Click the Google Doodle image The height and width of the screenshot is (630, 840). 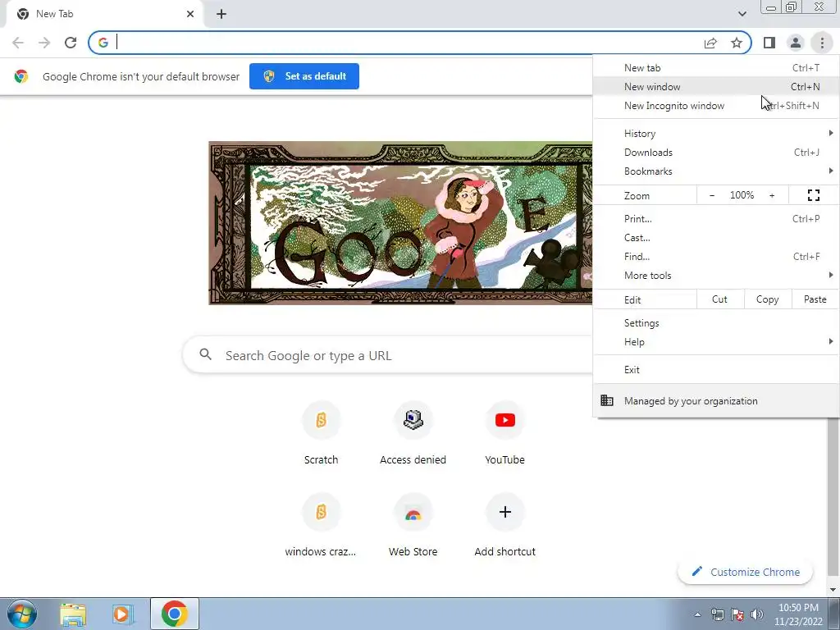click(x=400, y=223)
